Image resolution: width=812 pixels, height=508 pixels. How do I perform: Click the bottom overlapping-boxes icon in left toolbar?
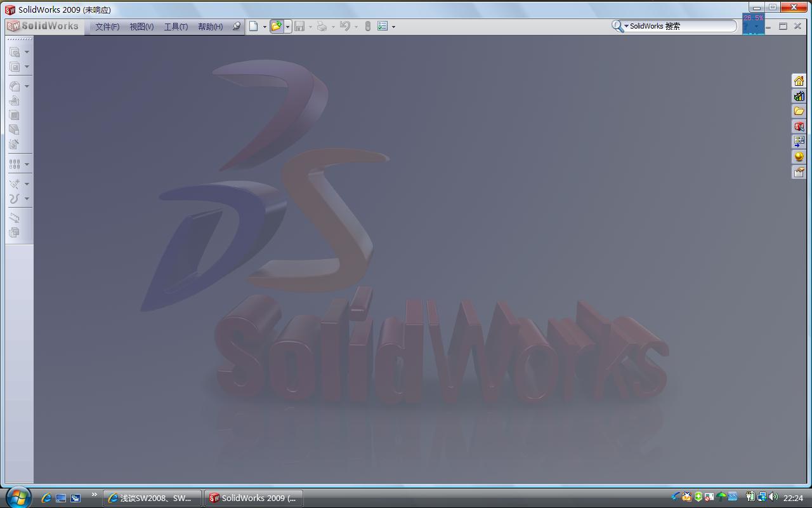click(x=15, y=232)
